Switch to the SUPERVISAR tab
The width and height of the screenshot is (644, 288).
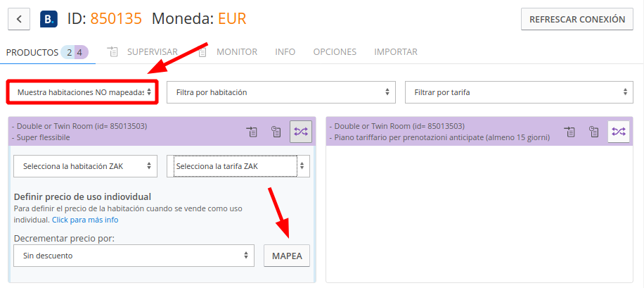tap(151, 52)
